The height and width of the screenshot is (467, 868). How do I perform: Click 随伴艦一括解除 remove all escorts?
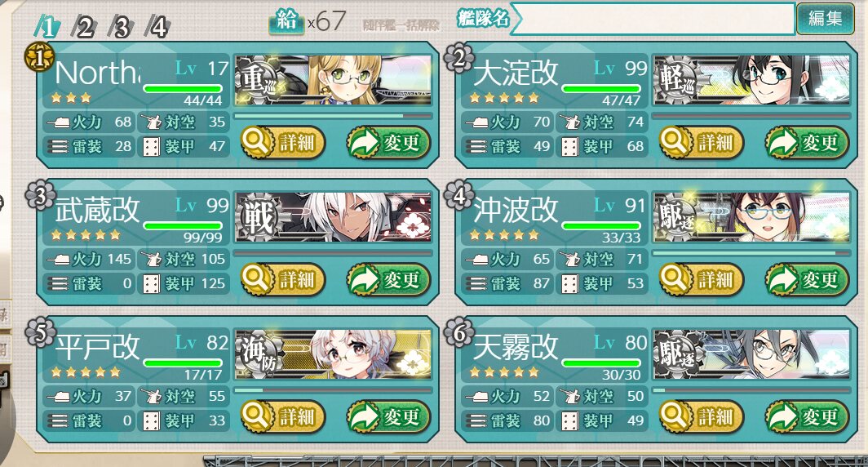pyautogui.click(x=401, y=25)
